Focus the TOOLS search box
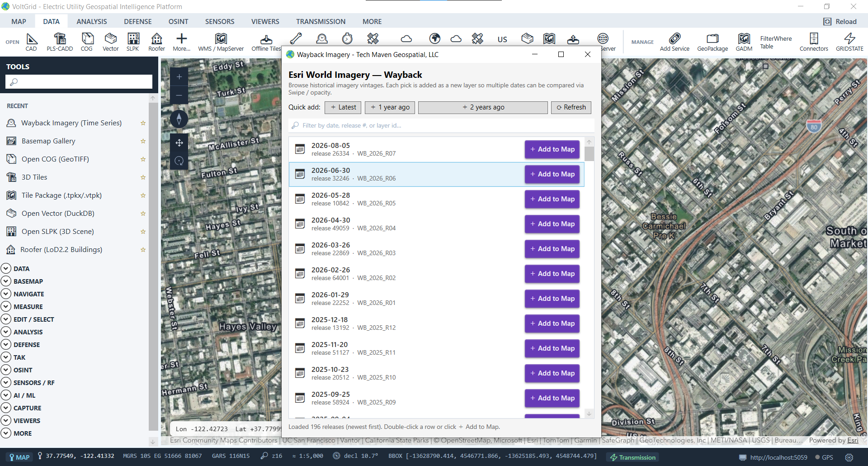 click(79, 82)
